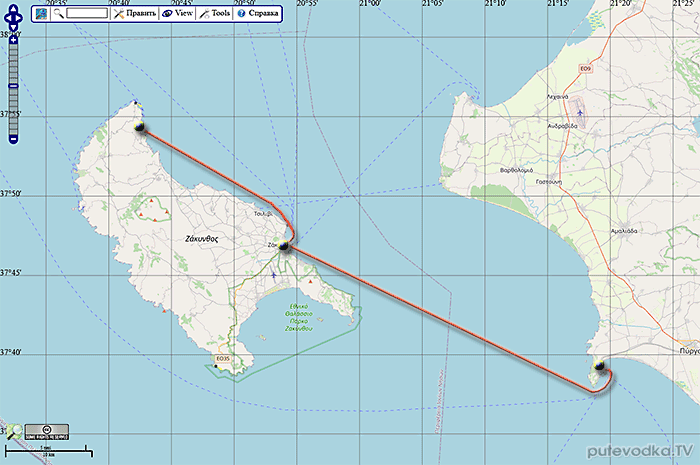Select the waypoint marker at Katakolo peninsula
The width and height of the screenshot is (700, 465).
(599, 365)
